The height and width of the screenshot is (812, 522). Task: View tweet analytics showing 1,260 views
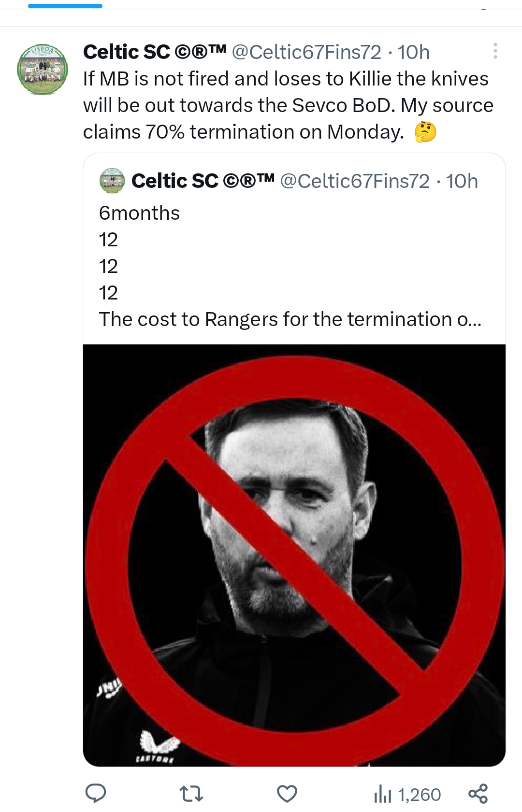point(407,794)
